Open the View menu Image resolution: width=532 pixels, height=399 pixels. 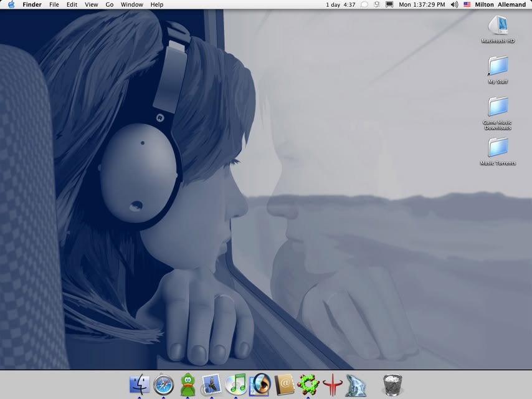(92, 4)
